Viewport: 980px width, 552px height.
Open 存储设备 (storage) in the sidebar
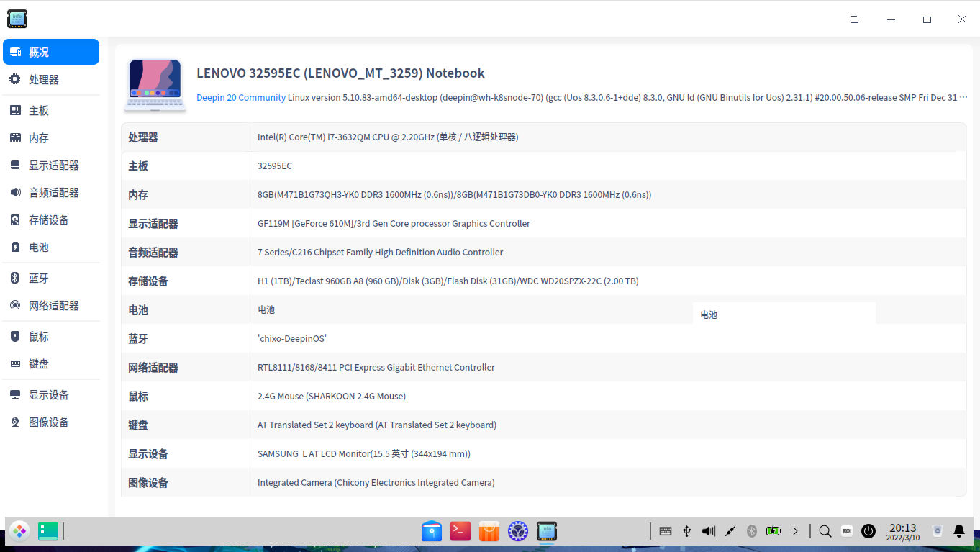coord(51,220)
